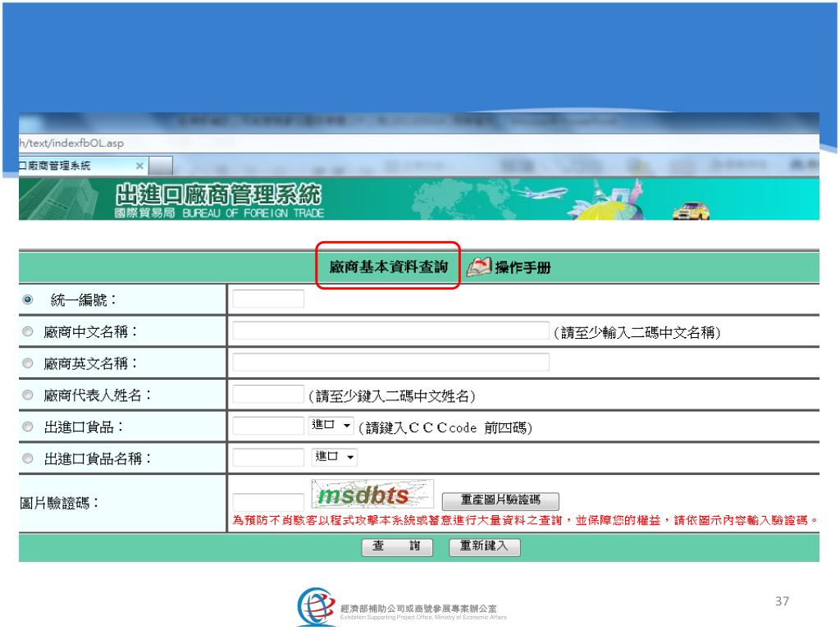Open the 操作手冊 link text

pos(523,267)
